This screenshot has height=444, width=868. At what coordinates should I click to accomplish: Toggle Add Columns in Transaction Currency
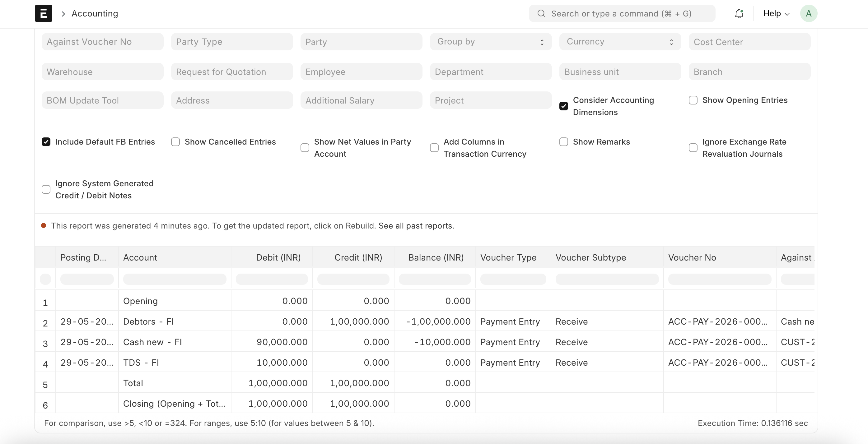pos(434,148)
